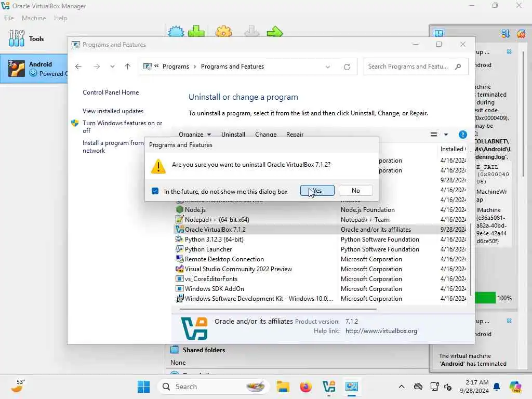Select Notepad++ (64-bit x64) entry

coord(216,220)
